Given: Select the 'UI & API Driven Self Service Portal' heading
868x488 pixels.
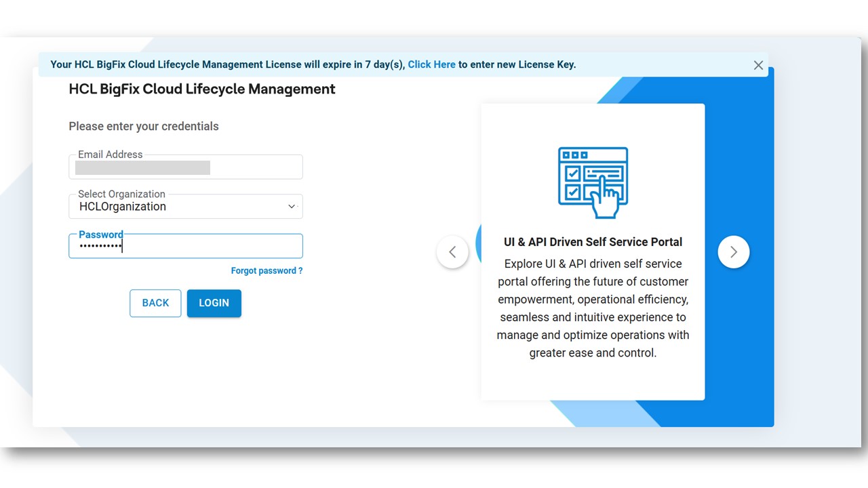Looking at the screenshot, I should [x=593, y=242].
